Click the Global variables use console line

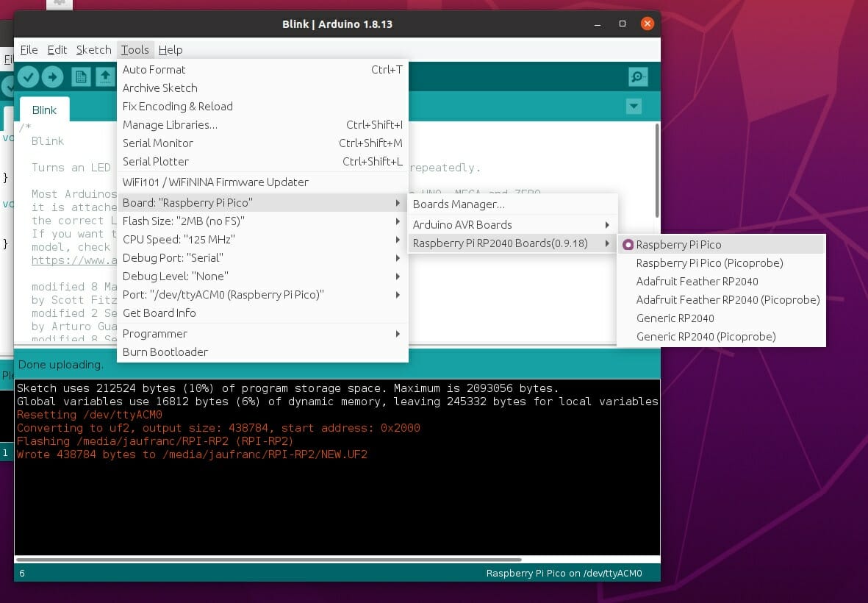(337, 402)
